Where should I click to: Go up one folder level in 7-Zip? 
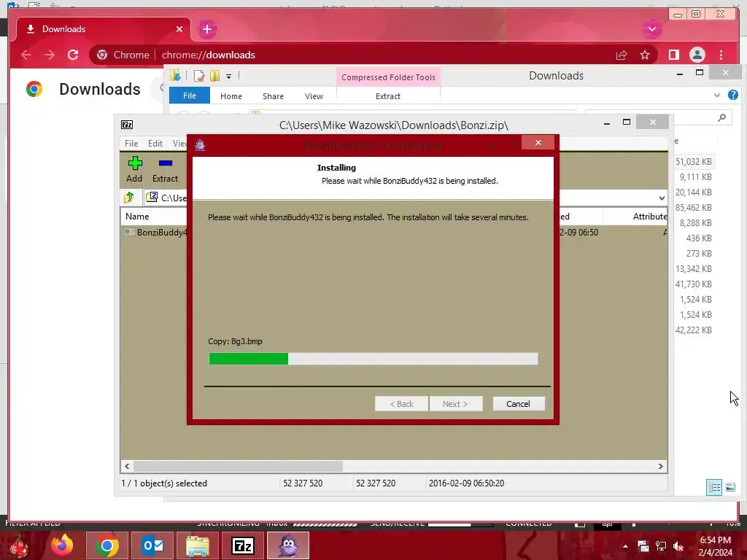click(129, 197)
